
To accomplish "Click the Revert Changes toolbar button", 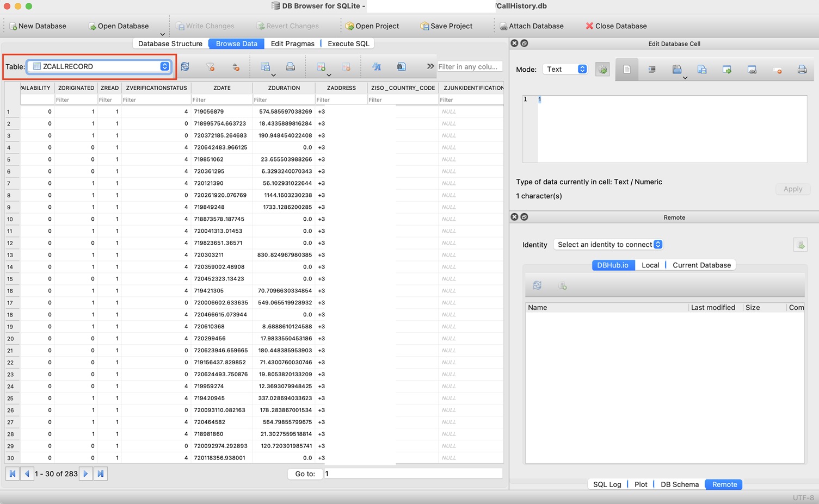I will pyautogui.click(x=287, y=26).
